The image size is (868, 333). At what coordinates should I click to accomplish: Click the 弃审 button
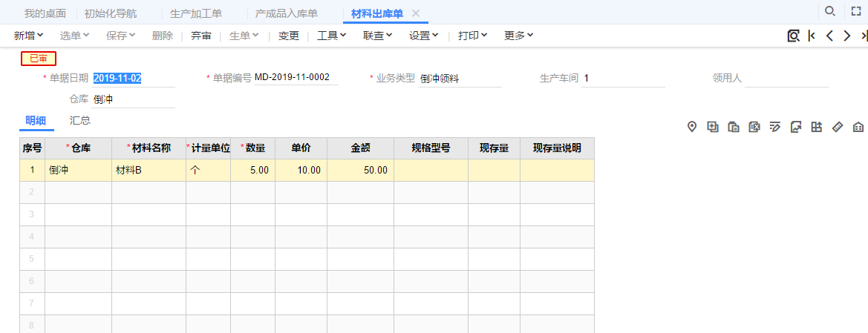201,36
